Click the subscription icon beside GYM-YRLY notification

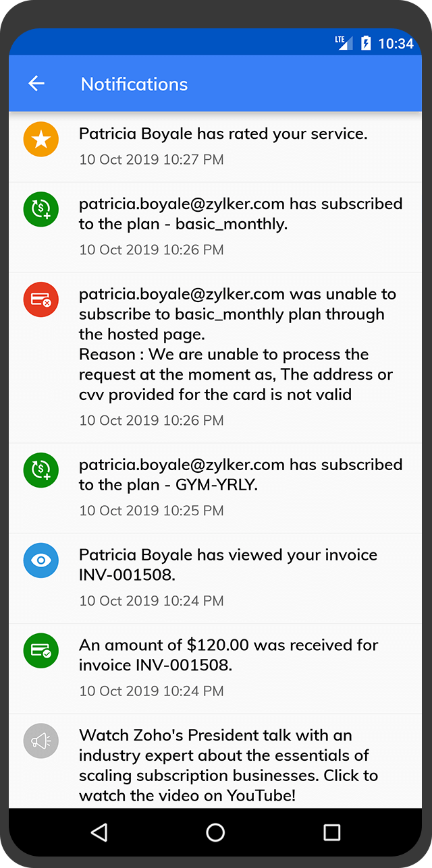pos(41,470)
